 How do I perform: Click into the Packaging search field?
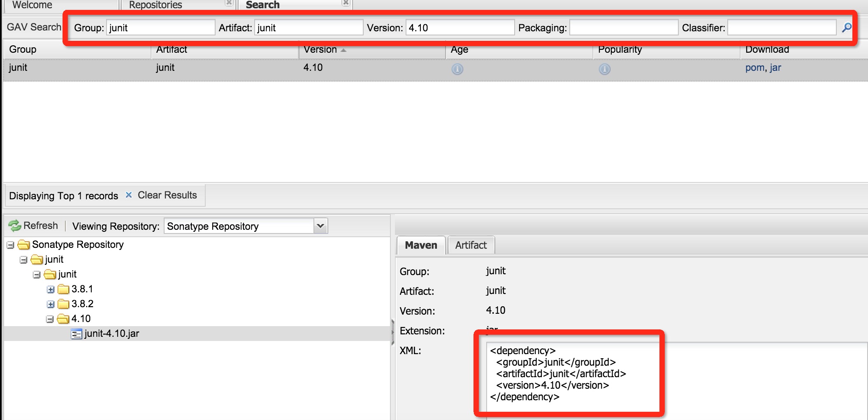[624, 28]
